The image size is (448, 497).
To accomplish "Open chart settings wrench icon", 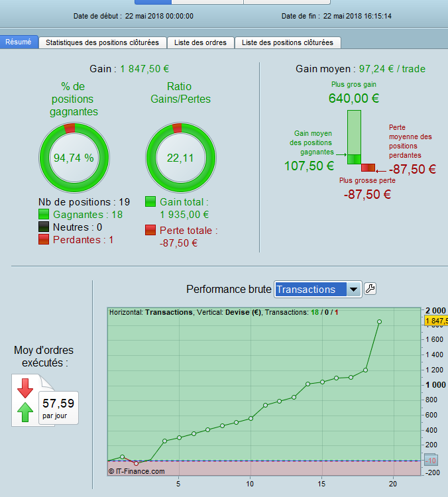I will coord(370,289).
